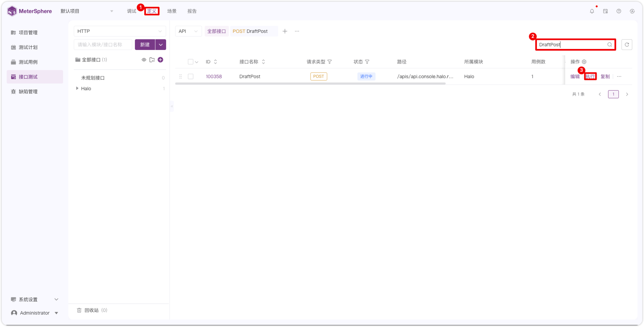Screen dimensions: 644x327
Task: Filter by 状态 funnel icon
Action: click(x=367, y=62)
